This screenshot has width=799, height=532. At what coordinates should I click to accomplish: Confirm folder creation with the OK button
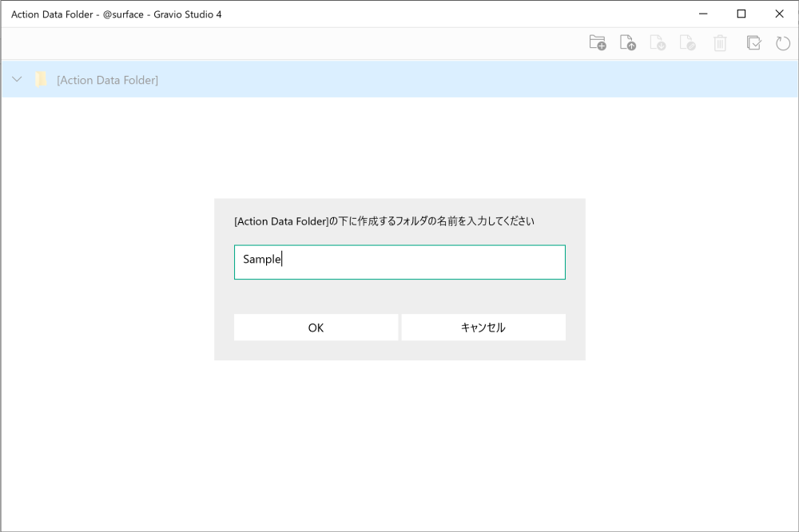tap(316, 328)
